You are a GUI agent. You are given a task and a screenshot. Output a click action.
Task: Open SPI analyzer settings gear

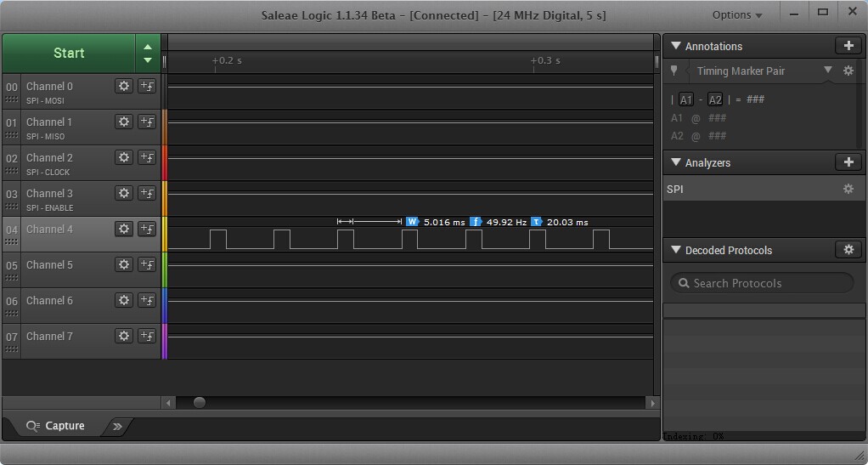[848, 189]
